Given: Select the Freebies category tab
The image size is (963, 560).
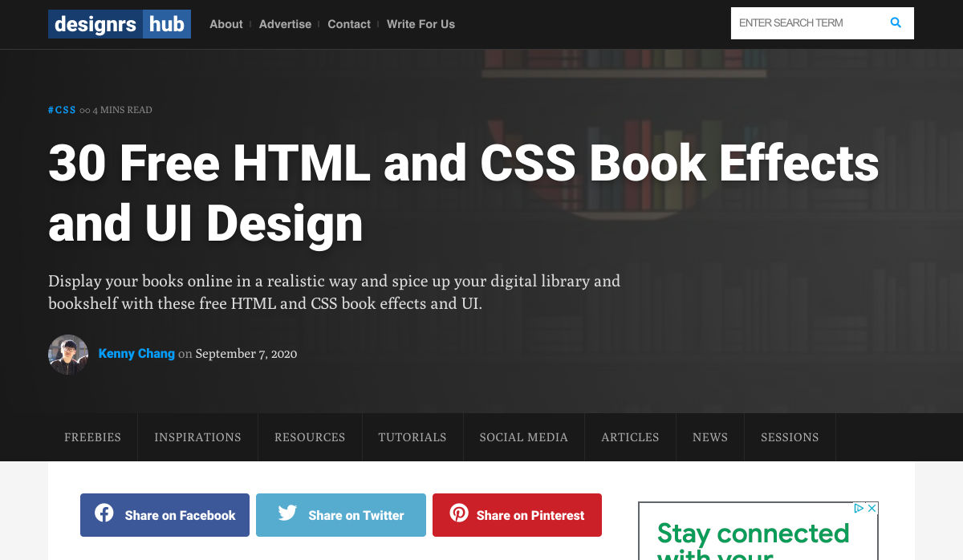Looking at the screenshot, I should coord(93,437).
